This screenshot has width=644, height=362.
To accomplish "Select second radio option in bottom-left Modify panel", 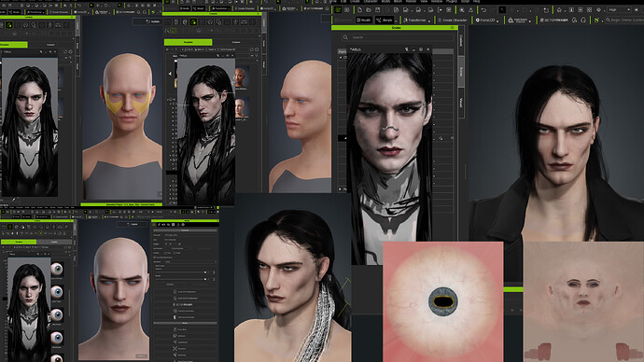I will coord(175,253).
